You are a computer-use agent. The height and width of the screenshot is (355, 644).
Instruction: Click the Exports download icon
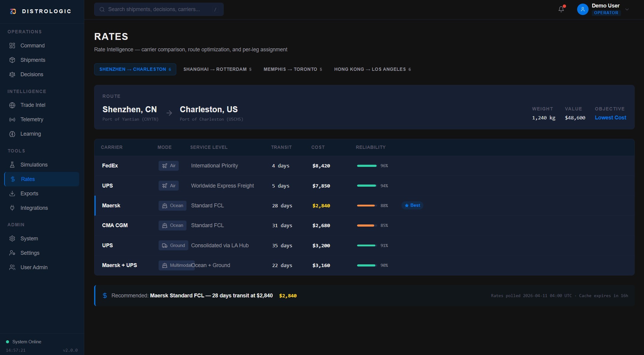pos(12,194)
